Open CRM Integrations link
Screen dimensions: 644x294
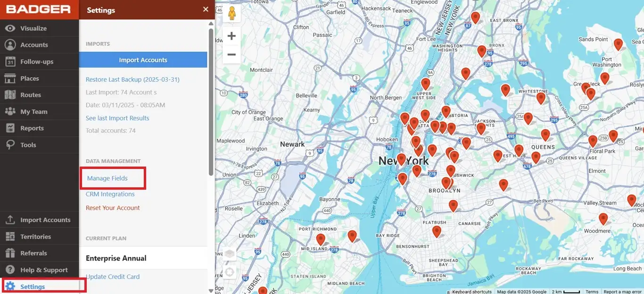click(x=110, y=194)
